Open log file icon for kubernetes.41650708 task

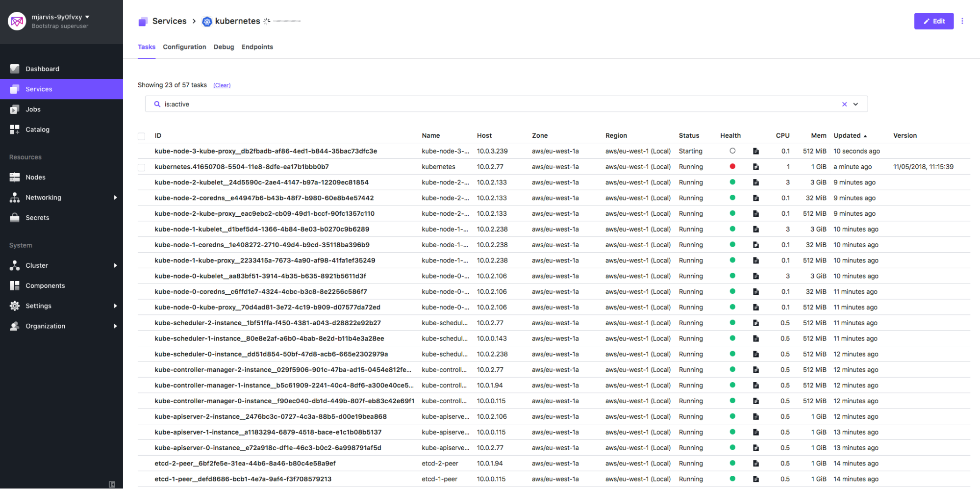(755, 167)
